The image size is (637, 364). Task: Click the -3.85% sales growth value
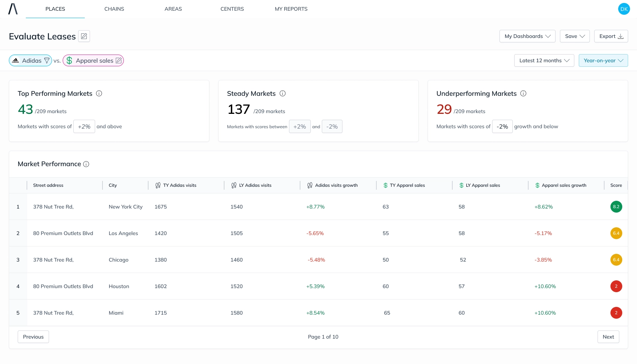[x=543, y=260]
